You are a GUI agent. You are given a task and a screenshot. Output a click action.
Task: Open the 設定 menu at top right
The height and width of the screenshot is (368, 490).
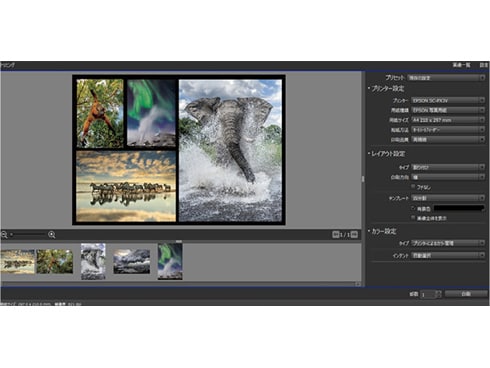coord(484,65)
